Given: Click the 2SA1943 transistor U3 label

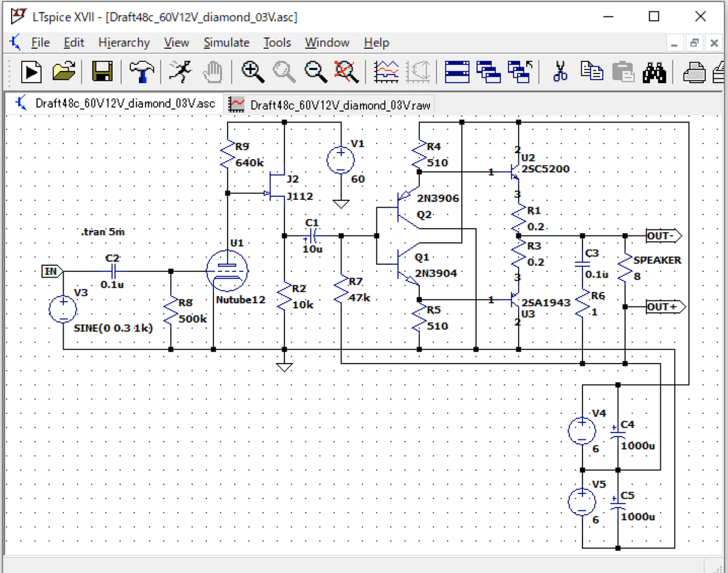Looking at the screenshot, I should click(x=545, y=302).
